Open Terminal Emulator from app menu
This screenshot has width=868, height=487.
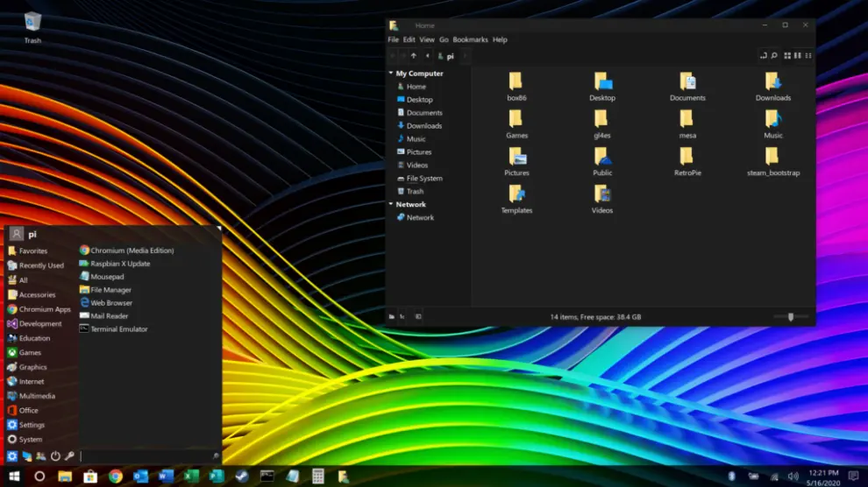click(118, 329)
